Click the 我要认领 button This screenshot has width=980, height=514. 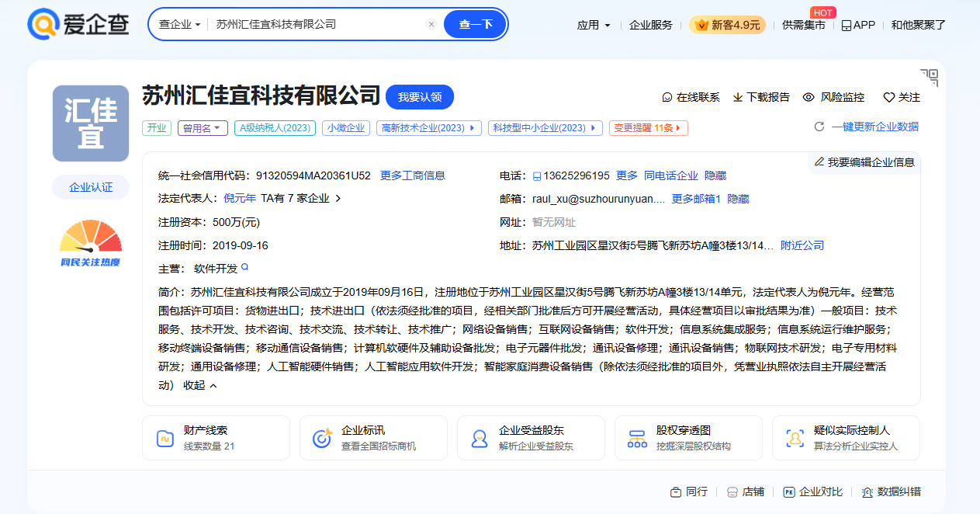pos(419,97)
